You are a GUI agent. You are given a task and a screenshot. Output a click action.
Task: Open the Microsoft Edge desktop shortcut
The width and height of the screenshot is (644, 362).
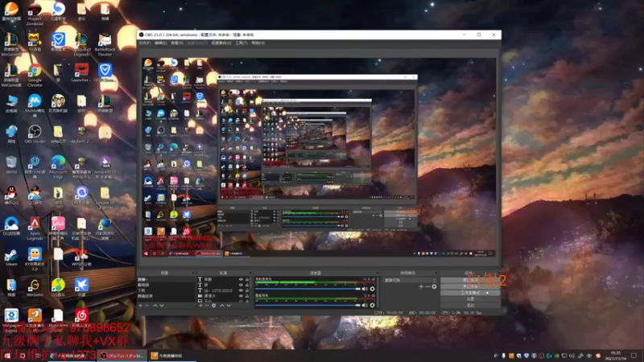58,167
